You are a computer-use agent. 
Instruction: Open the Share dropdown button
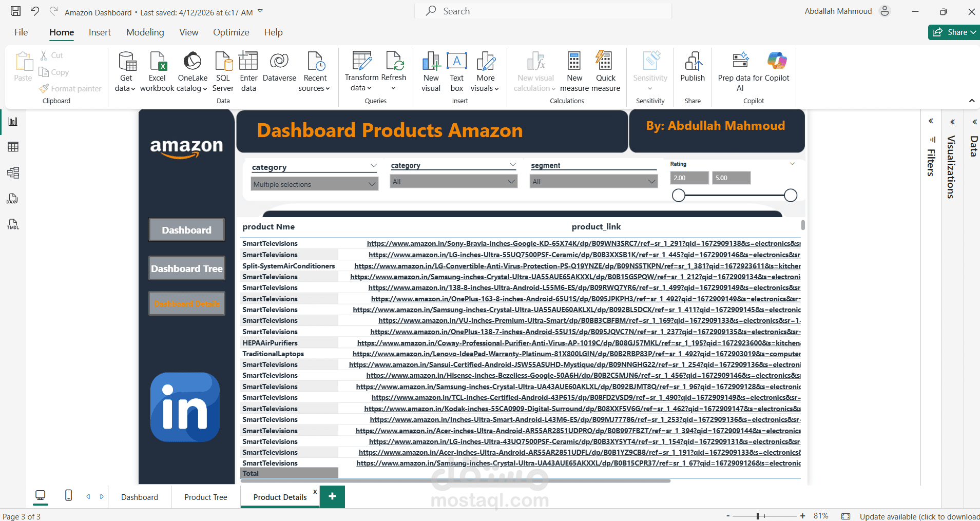[954, 32]
